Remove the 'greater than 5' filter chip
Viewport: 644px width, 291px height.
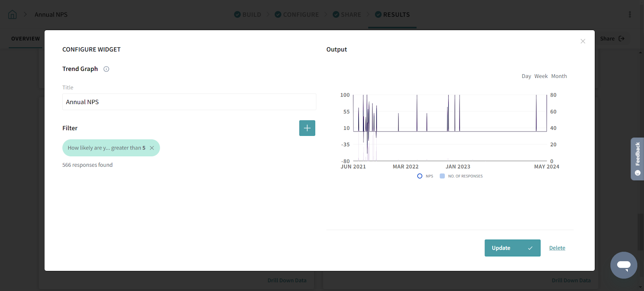point(152,148)
